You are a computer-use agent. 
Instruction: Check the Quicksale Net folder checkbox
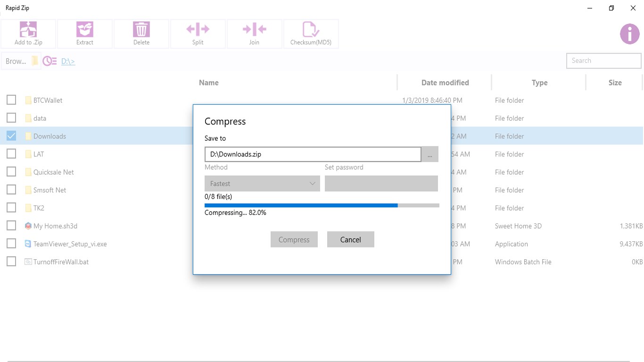11,172
